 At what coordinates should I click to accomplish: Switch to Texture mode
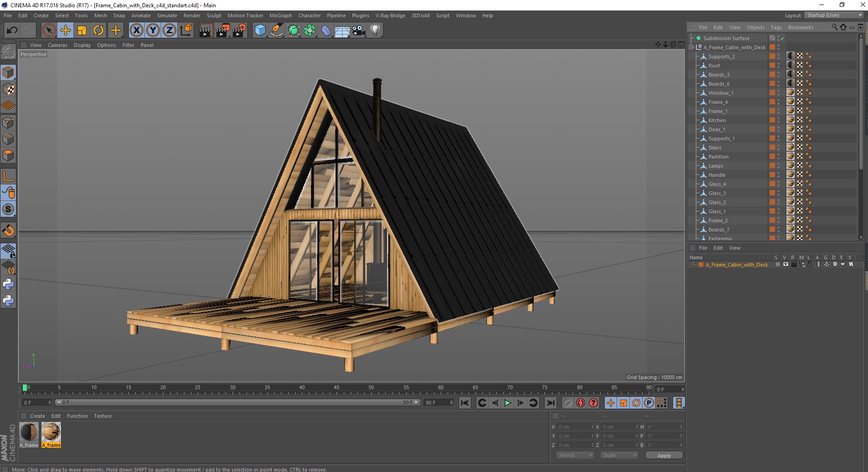click(x=8, y=89)
